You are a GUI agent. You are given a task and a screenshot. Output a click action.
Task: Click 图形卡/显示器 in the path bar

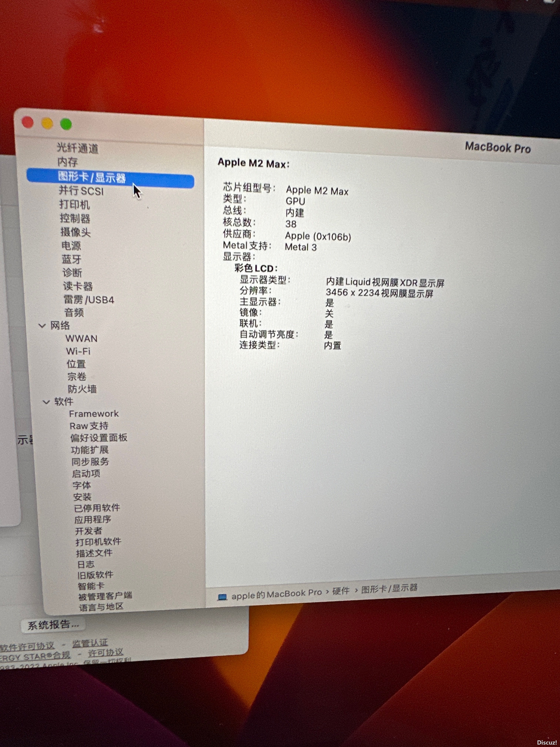389,589
